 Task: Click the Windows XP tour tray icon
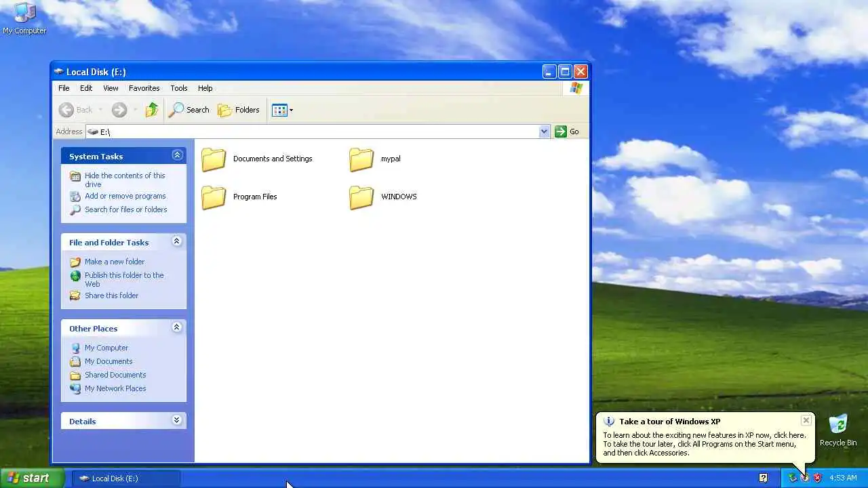[805, 478]
